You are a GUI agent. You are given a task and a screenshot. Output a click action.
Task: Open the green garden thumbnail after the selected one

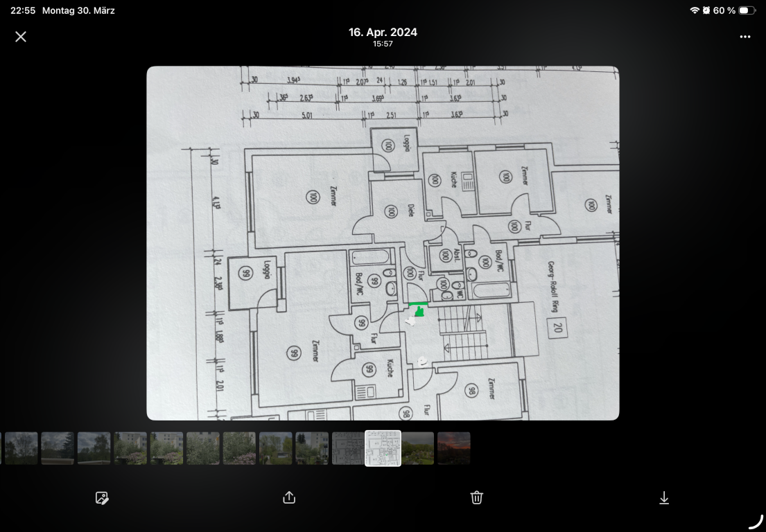(418, 448)
